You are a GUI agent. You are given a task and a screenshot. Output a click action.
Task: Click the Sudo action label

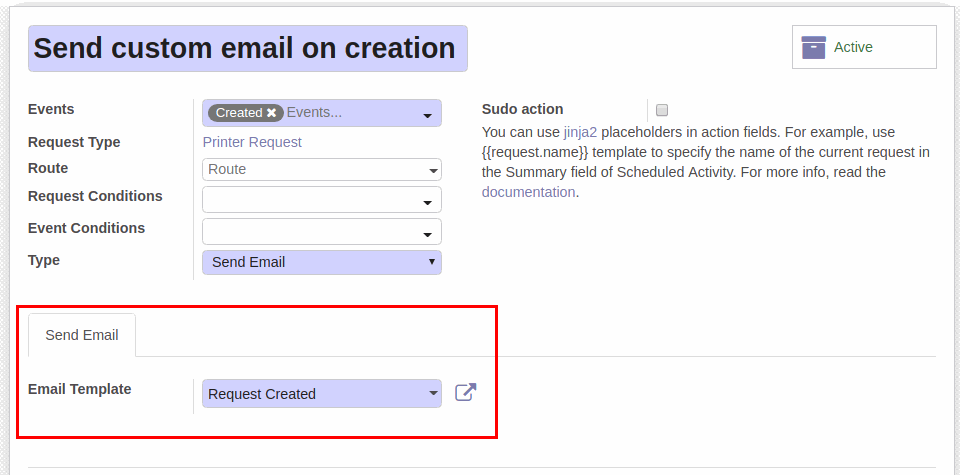click(522, 109)
